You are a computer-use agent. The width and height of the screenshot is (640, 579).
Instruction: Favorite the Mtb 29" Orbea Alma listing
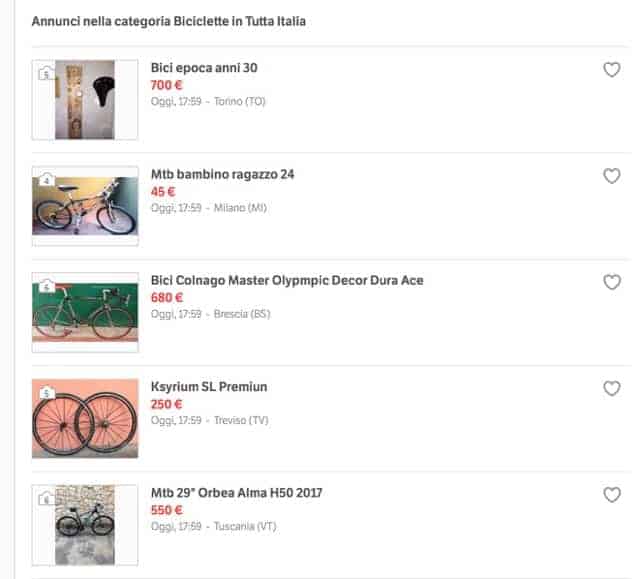[612, 495]
